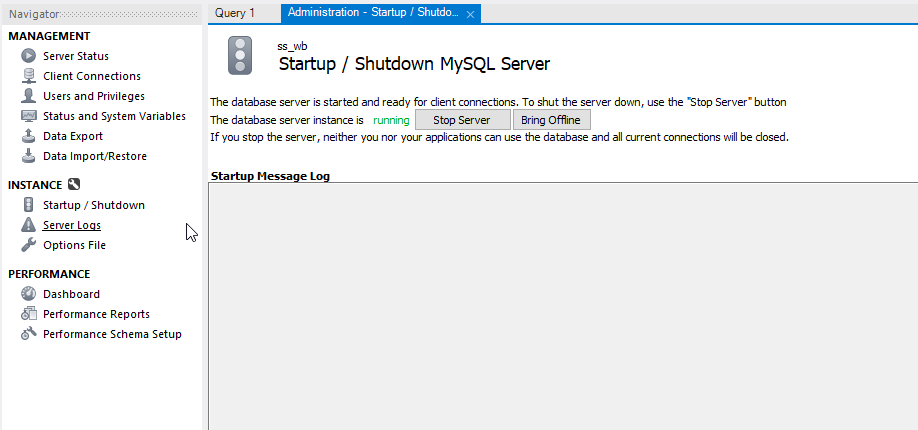Click the MANAGEMENT section heading

point(49,36)
